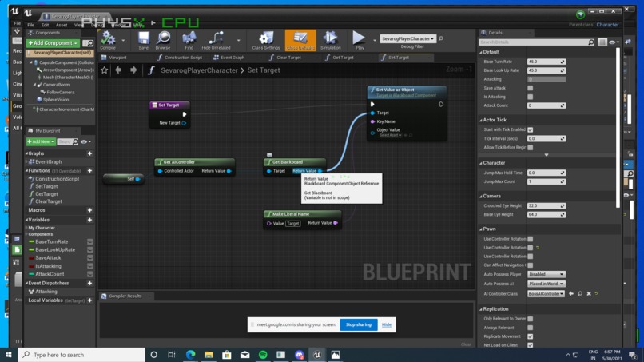Click Stop sharing button

point(358,324)
